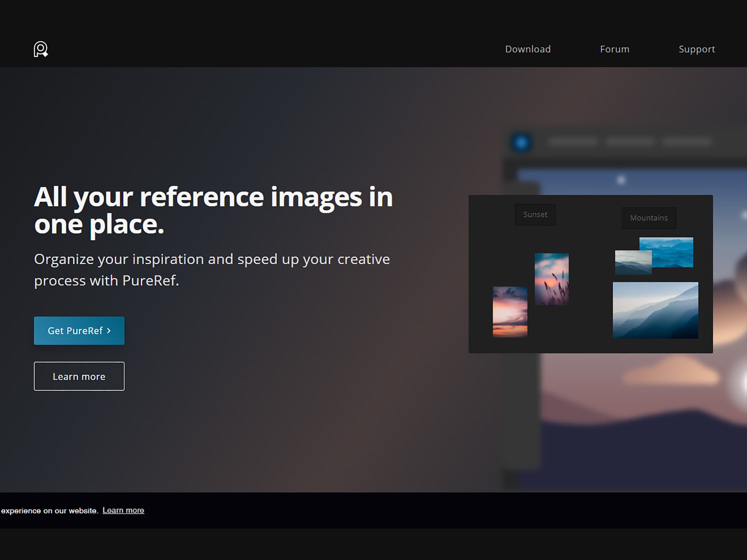
Task: Click the large misty mountain thumbnail
Action: (655, 310)
